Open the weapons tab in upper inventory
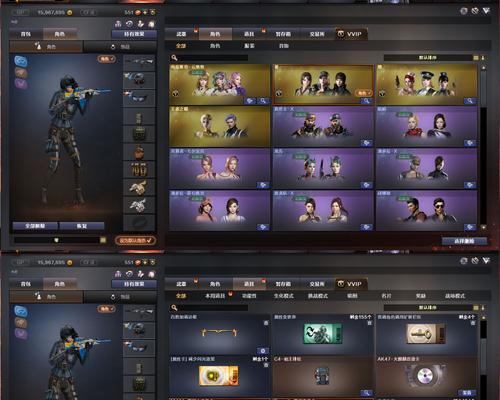Screen dimensions: 500x400 181,34
